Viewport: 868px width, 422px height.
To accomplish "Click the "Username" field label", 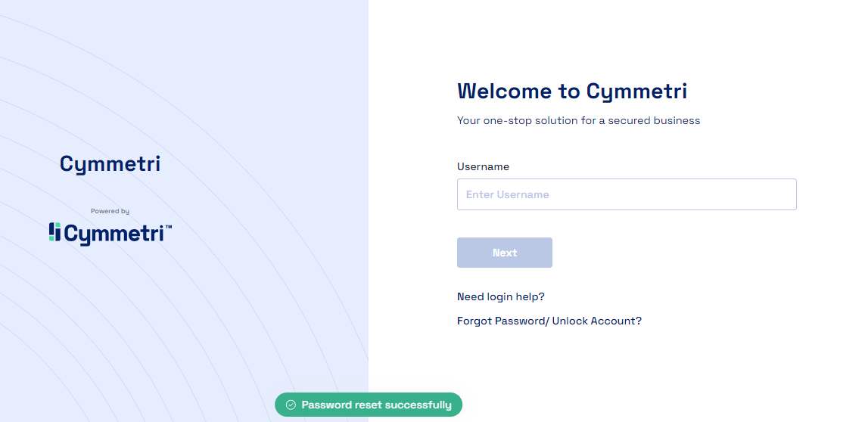I will point(483,166).
